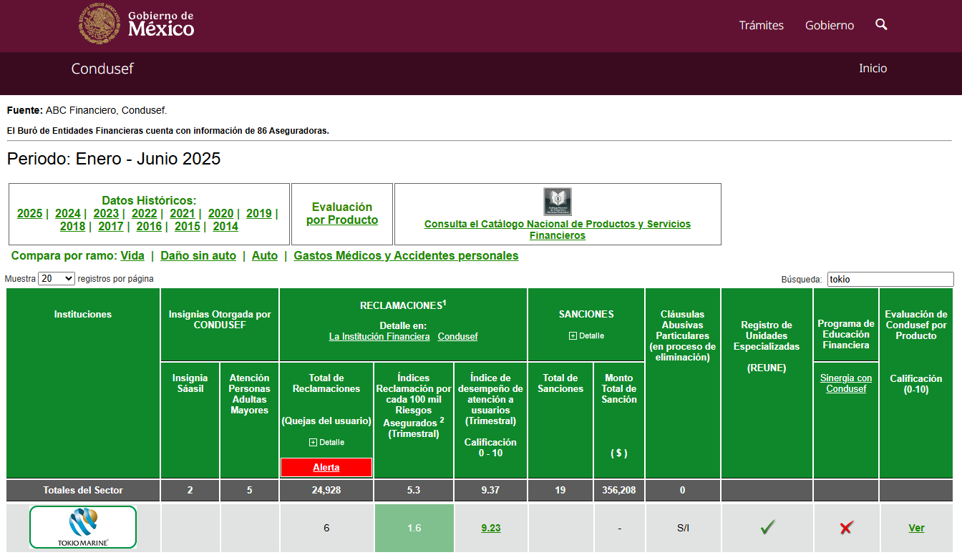
Task: Click the Tokio Marine logo
Action: click(83, 528)
